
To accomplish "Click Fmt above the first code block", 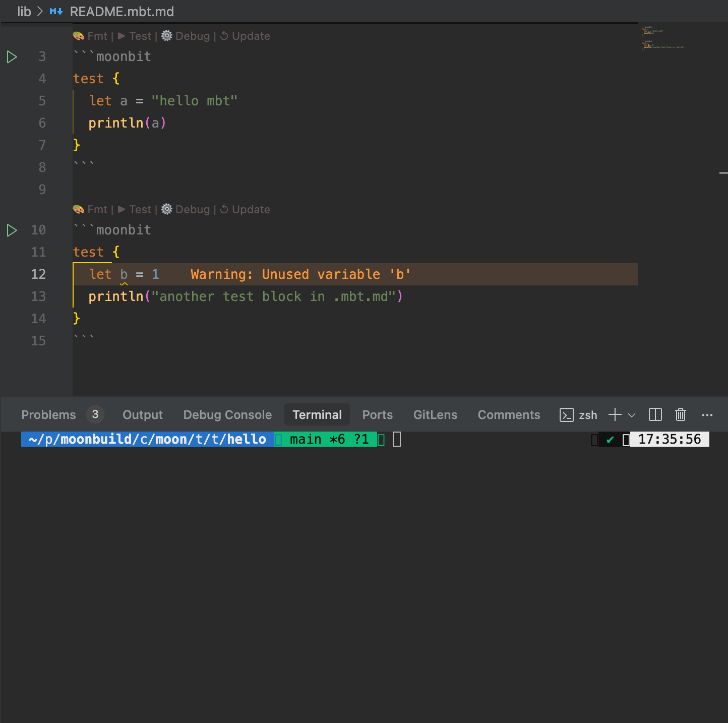I will [97, 36].
